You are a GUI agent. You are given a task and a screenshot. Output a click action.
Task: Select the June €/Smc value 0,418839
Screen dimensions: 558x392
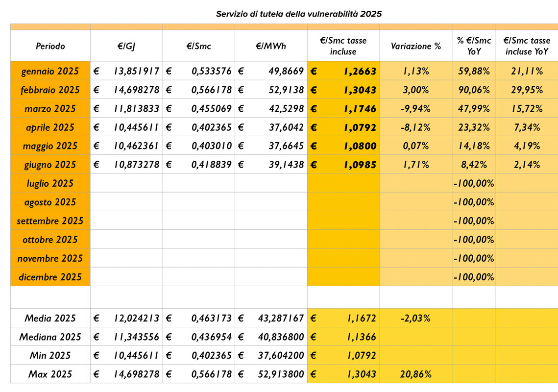pos(198,165)
